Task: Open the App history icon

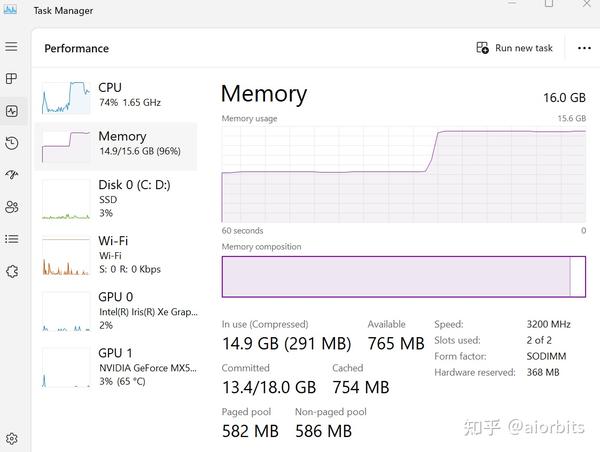Action: coord(12,143)
